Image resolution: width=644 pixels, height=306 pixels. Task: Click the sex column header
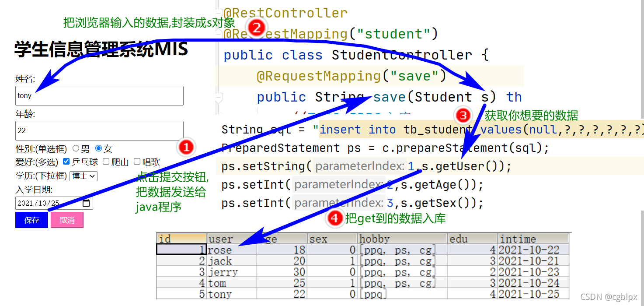[333, 239]
